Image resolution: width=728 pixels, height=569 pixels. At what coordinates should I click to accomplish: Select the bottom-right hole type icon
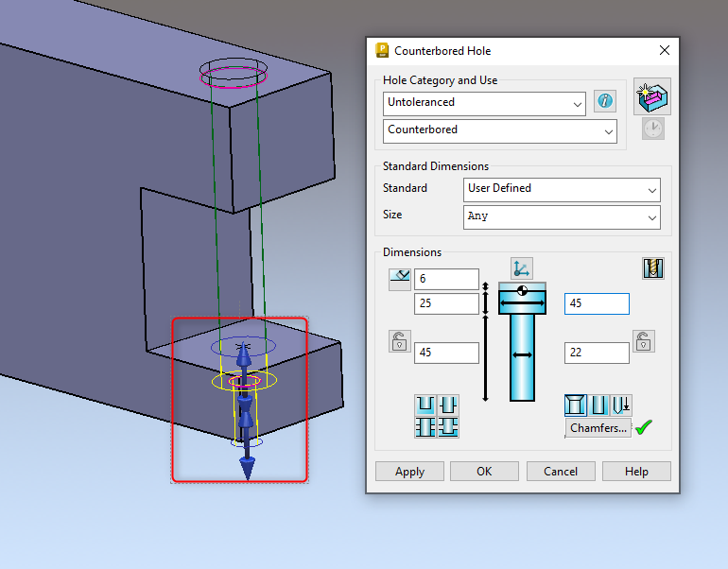[x=448, y=427]
